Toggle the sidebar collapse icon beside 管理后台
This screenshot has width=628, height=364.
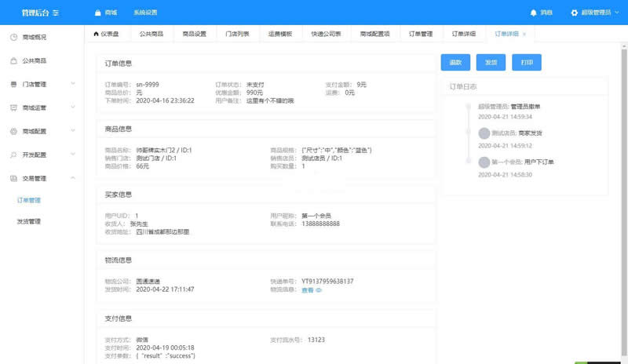(x=56, y=13)
